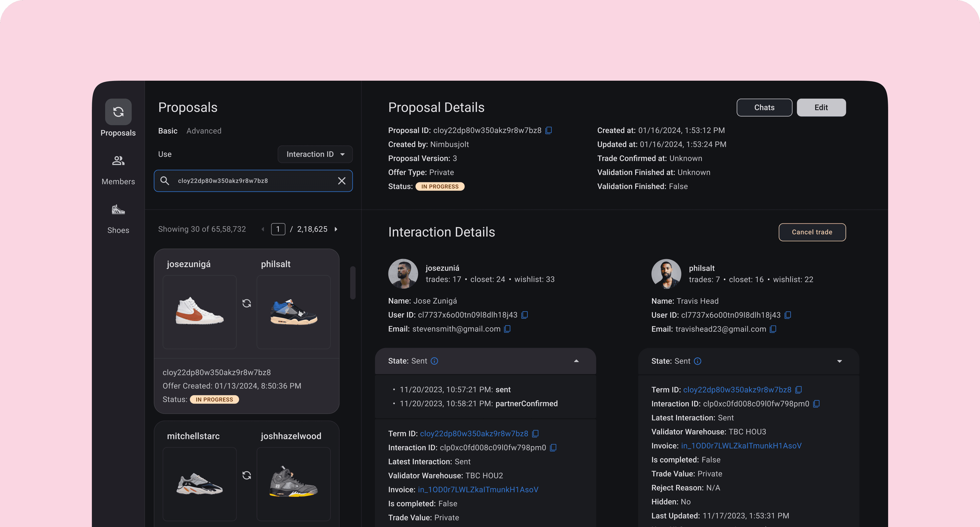
Task: Select the Basic search tab
Action: click(167, 130)
